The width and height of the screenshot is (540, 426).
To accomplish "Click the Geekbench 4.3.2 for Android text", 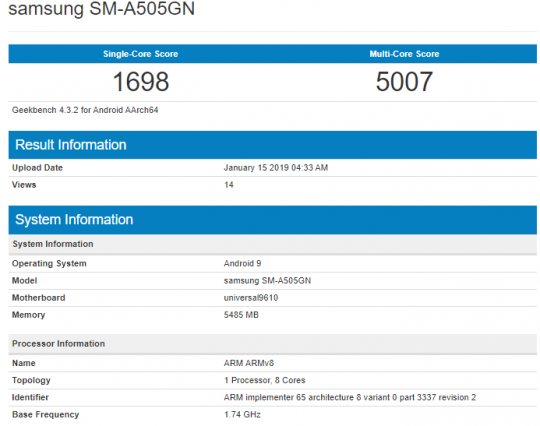I will (x=85, y=110).
